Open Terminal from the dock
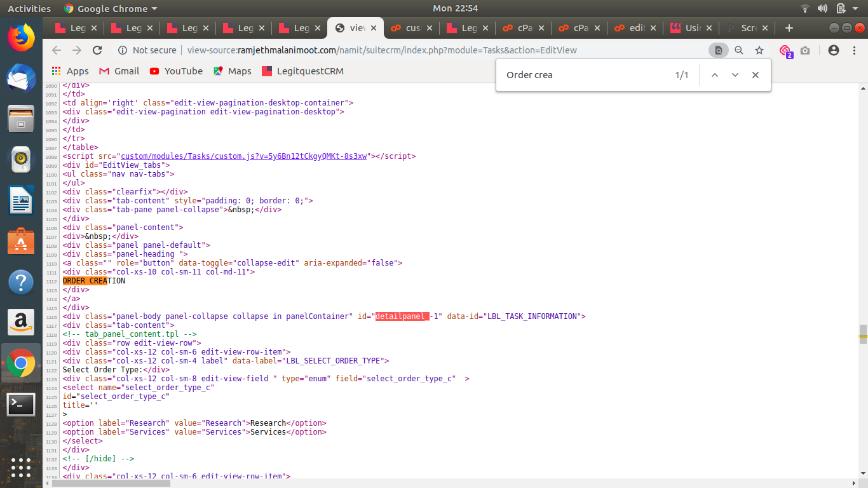 pos(21,404)
